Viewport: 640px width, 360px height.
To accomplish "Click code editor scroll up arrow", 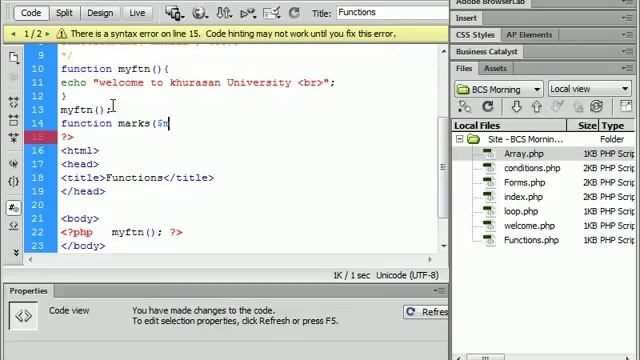I will click(443, 51).
